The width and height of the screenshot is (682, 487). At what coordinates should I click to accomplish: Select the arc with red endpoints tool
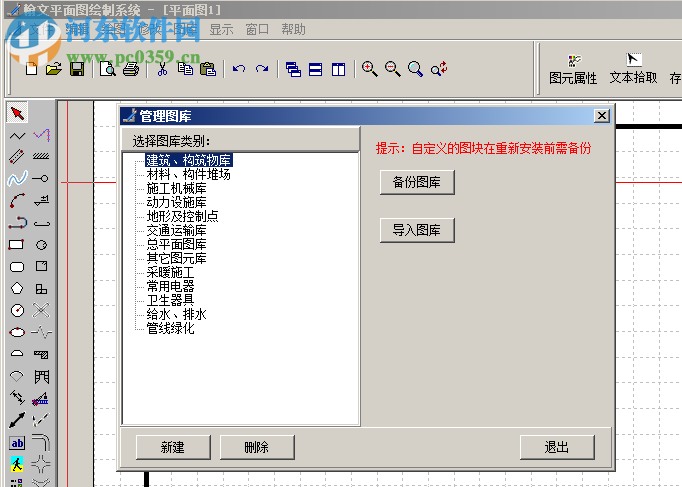pyautogui.click(x=17, y=200)
